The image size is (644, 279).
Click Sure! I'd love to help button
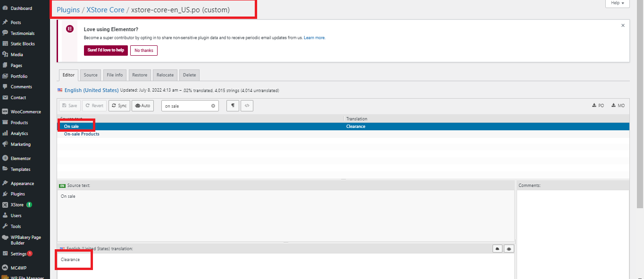pyautogui.click(x=106, y=50)
